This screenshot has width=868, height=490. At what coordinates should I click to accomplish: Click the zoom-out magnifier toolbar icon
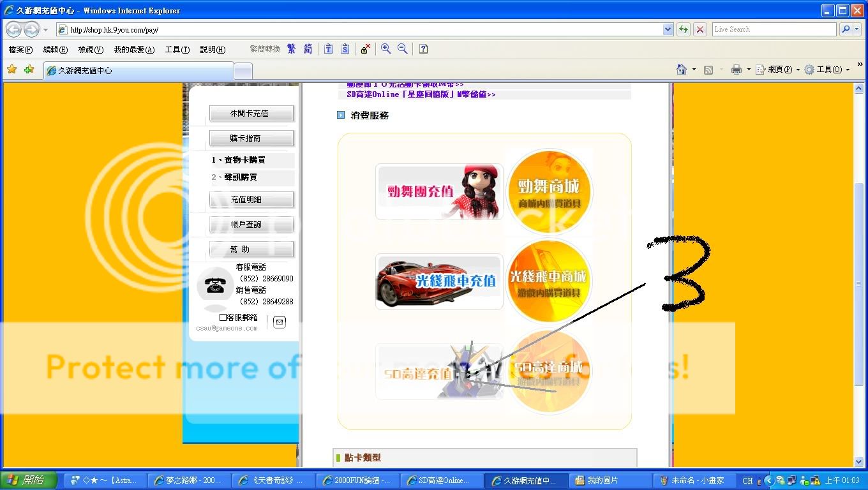[403, 49]
